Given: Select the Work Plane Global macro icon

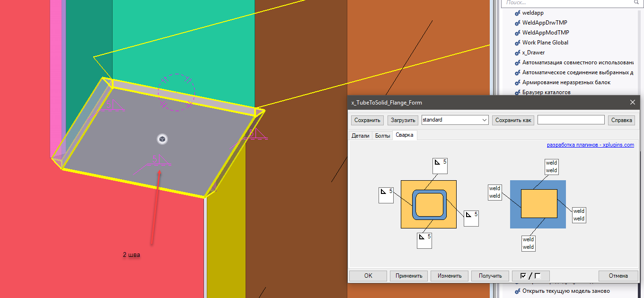Looking at the screenshot, I should tap(517, 43).
